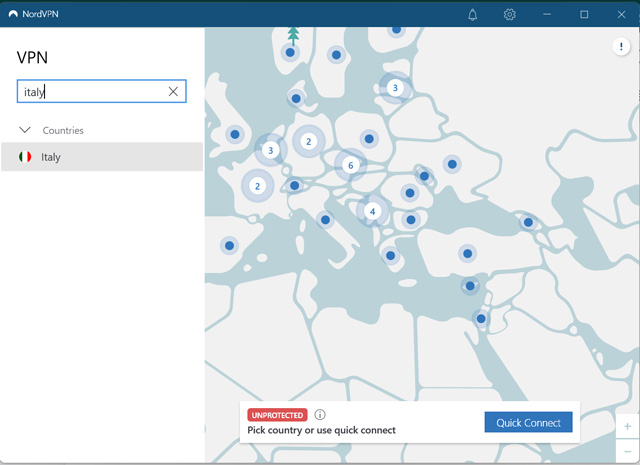This screenshot has height=465, width=640.
Task: Click the VPN heading
Action: click(32, 58)
